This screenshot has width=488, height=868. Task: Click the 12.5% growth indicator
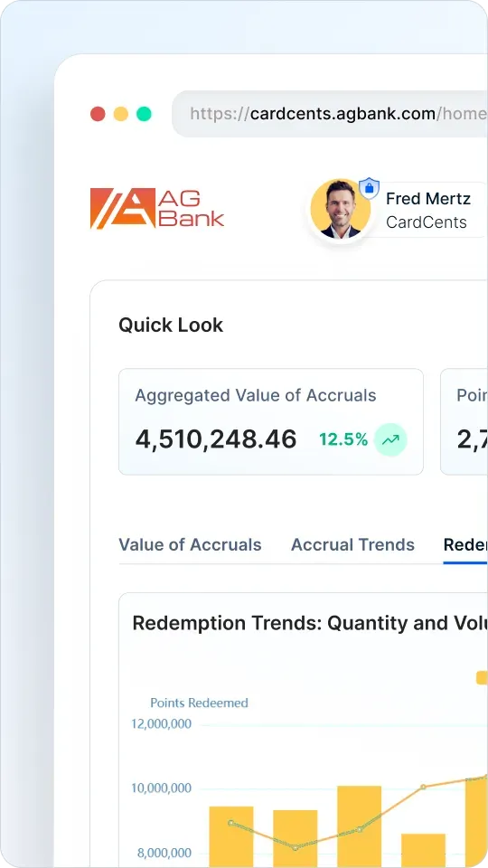(343, 440)
